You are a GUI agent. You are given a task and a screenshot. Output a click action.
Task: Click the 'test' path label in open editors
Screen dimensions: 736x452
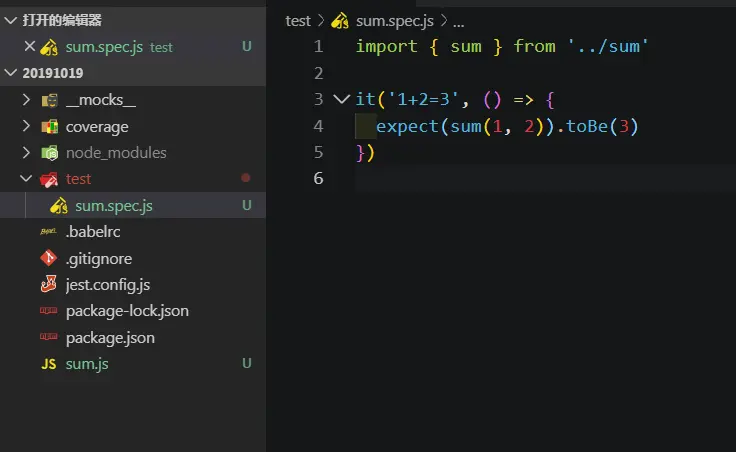pyautogui.click(x=161, y=47)
